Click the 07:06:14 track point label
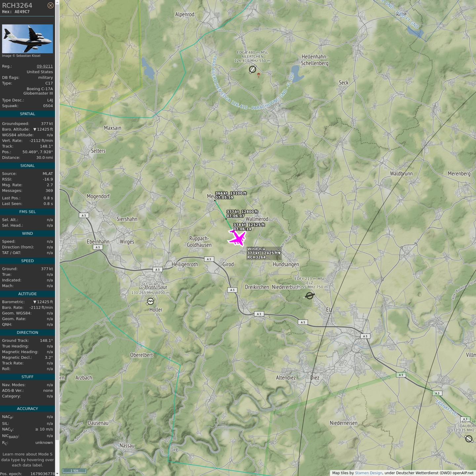 point(242,229)
